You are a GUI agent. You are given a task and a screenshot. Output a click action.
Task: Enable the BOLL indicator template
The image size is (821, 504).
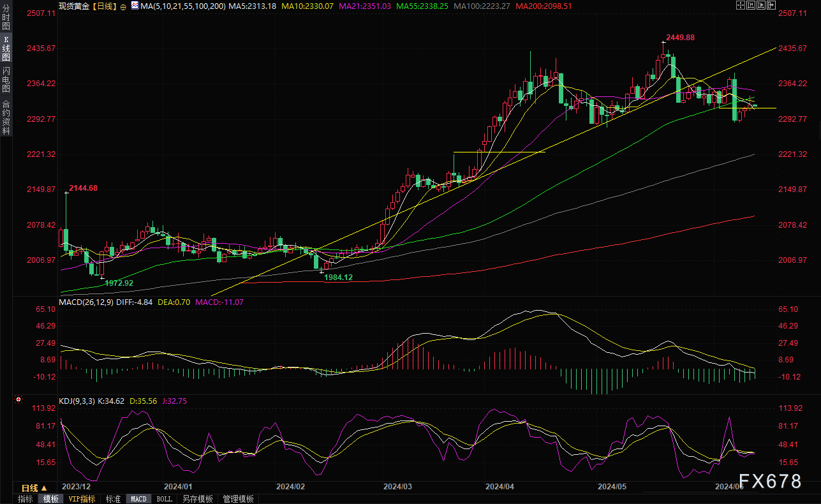coord(164,499)
